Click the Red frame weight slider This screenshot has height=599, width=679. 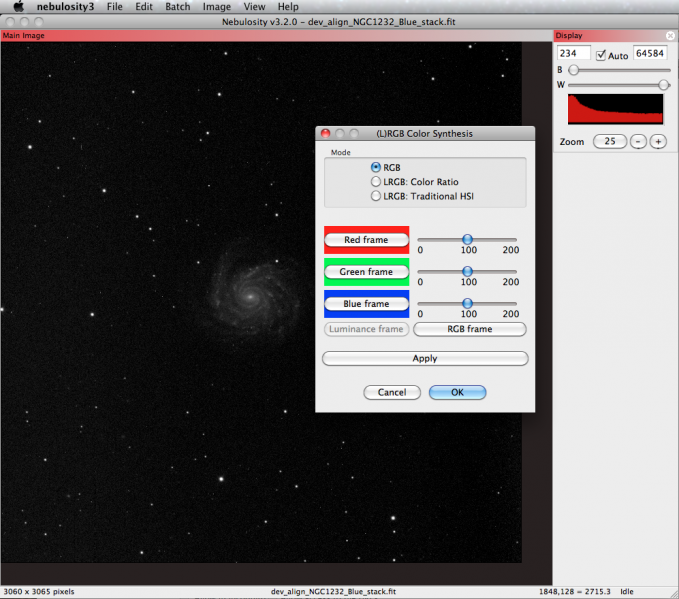(467, 239)
